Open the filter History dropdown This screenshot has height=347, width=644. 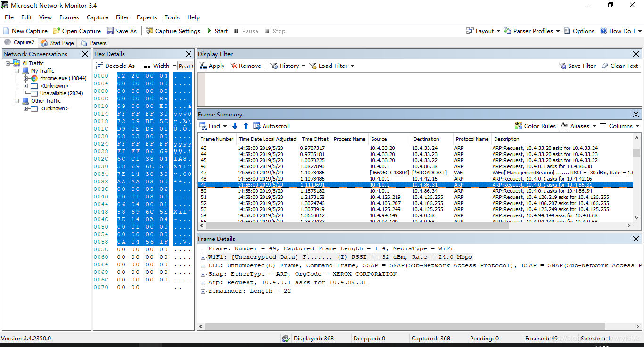pos(288,66)
